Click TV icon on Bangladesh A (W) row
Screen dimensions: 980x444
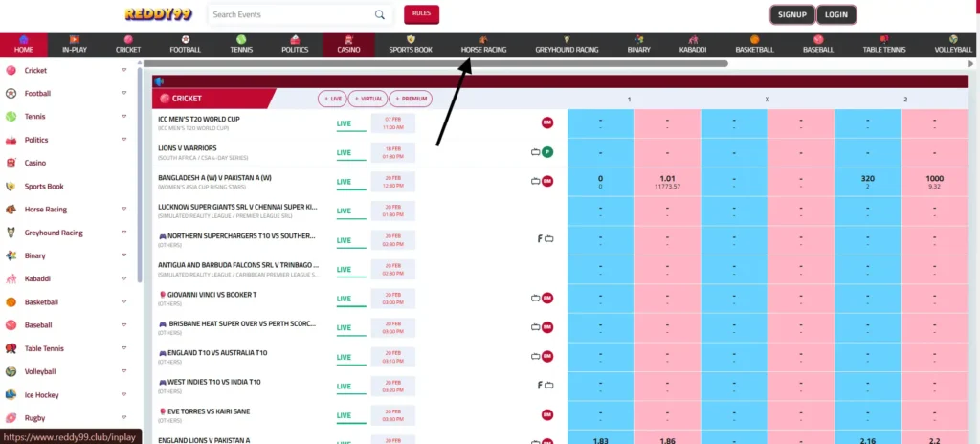tap(535, 182)
